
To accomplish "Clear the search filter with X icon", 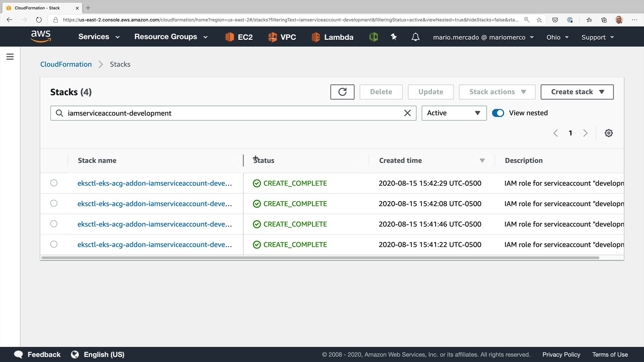I will coord(407,113).
